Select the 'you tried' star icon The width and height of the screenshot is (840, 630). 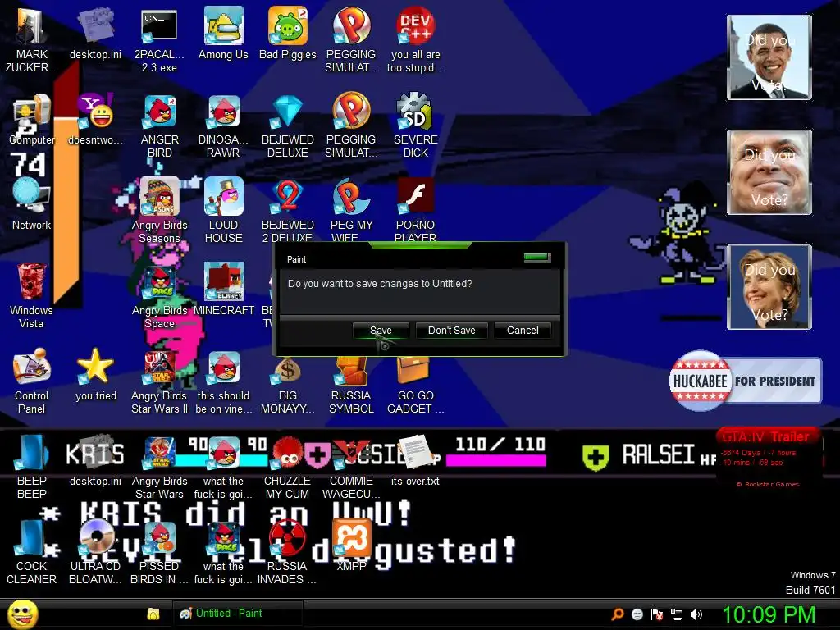point(95,375)
